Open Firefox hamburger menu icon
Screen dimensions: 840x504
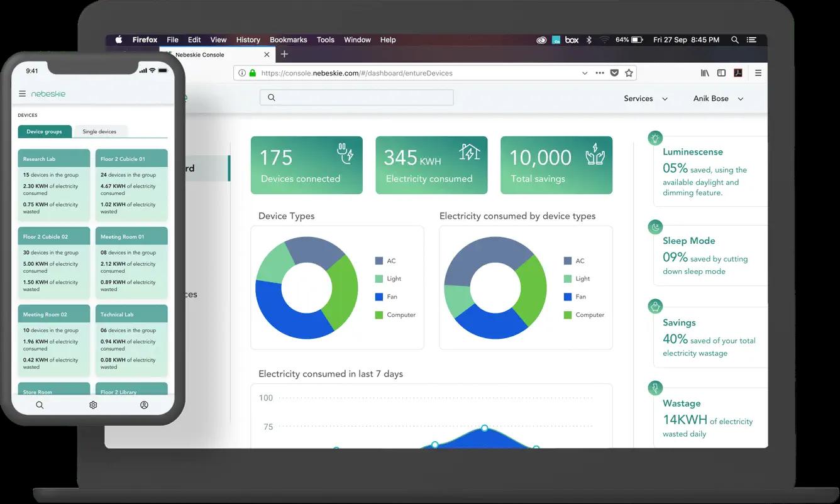758,73
